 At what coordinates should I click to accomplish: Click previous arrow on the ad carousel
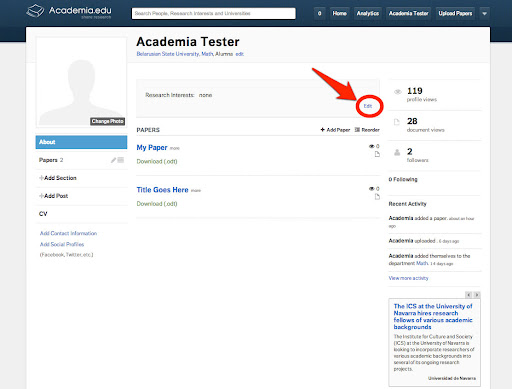point(468,295)
